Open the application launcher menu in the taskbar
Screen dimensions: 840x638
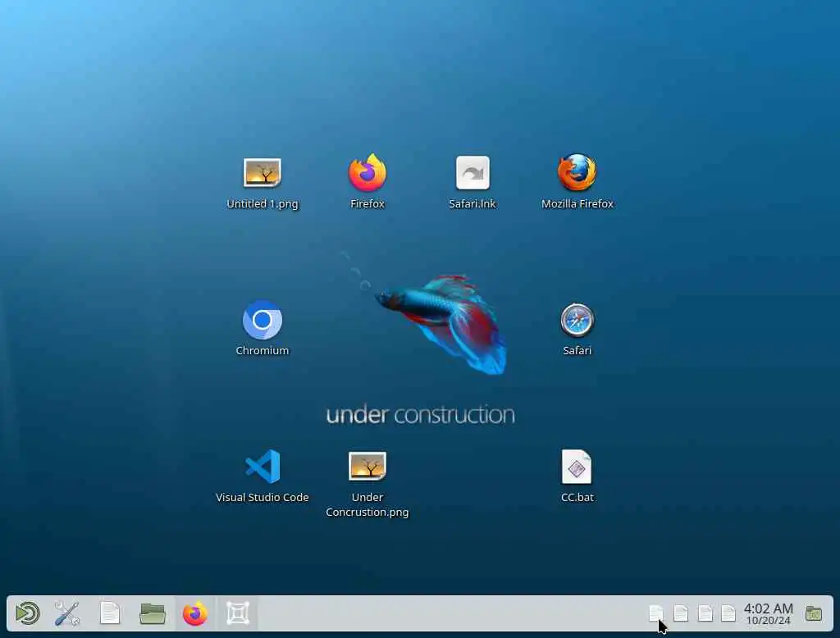tap(27, 613)
